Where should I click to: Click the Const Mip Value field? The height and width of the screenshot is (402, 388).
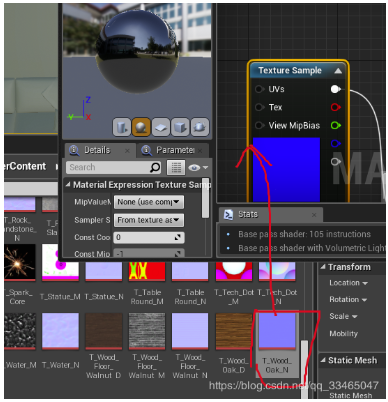pos(149,254)
